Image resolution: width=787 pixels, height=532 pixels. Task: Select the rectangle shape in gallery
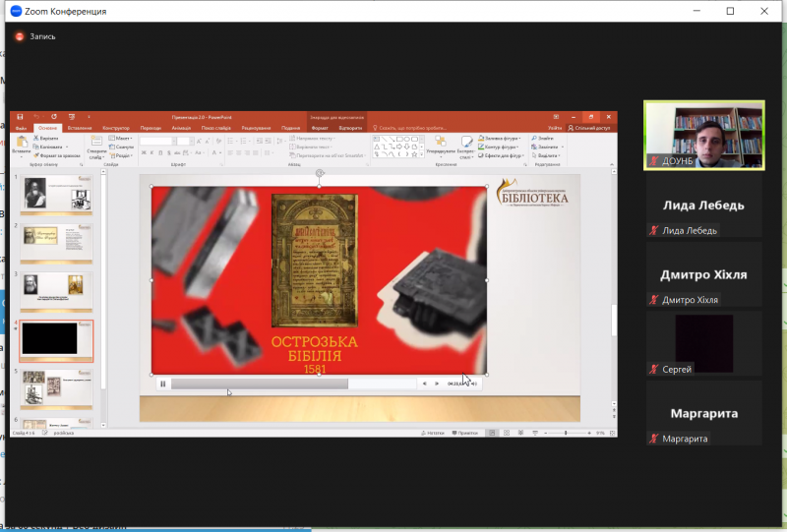pos(399,139)
